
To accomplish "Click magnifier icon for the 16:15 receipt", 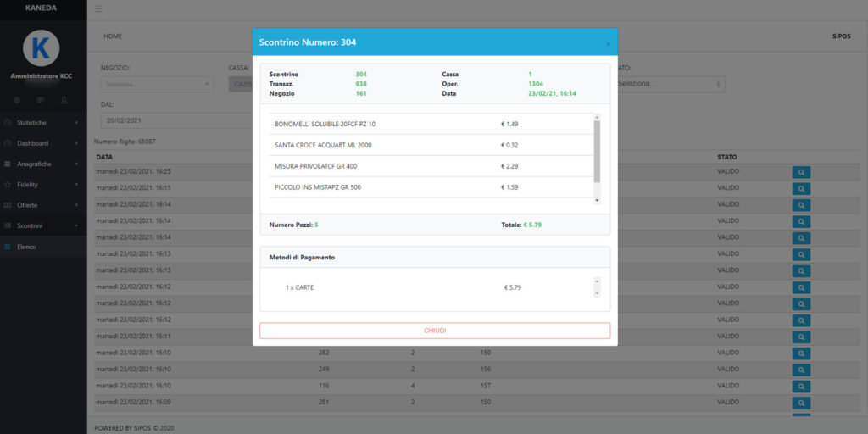I will 800,188.
